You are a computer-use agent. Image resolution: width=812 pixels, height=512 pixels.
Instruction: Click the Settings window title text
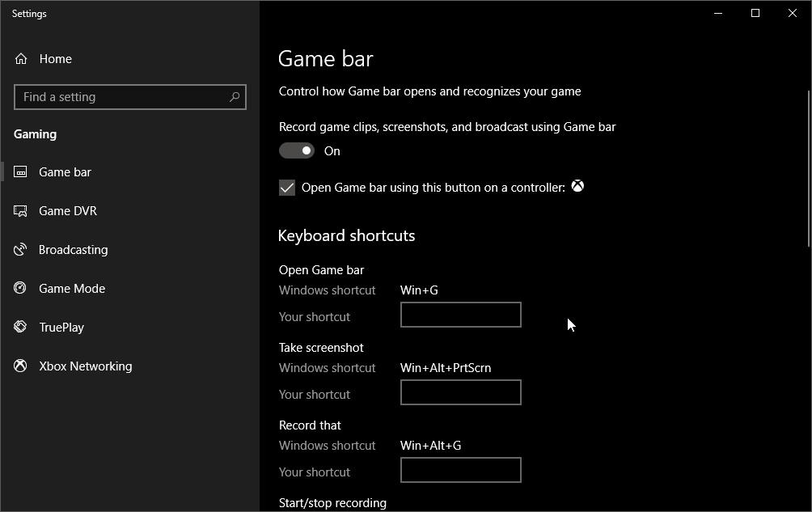tap(29, 14)
